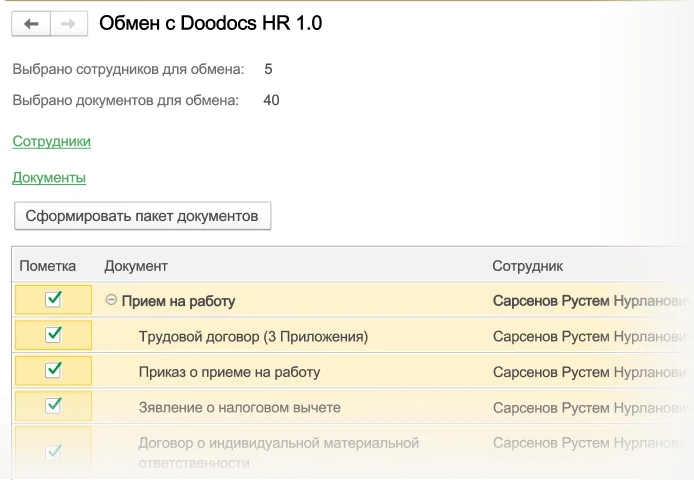Click the Сотрудник column header
This screenshot has height=480, width=694.
pyautogui.click(x=528, y=266)
